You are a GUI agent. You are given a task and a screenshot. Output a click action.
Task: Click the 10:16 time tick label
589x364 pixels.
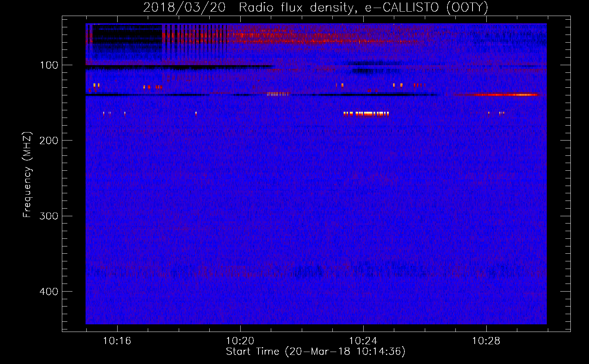click(x=117, y=341)
